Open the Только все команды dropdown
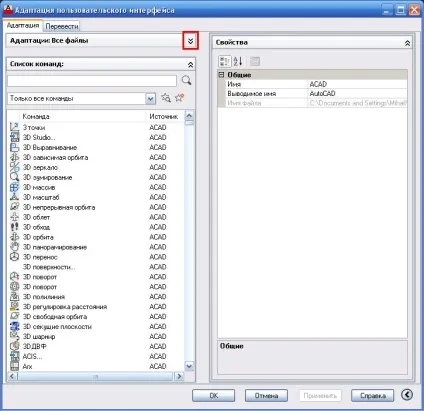Screen dimensions: 424x411 [x=151, y=99]
